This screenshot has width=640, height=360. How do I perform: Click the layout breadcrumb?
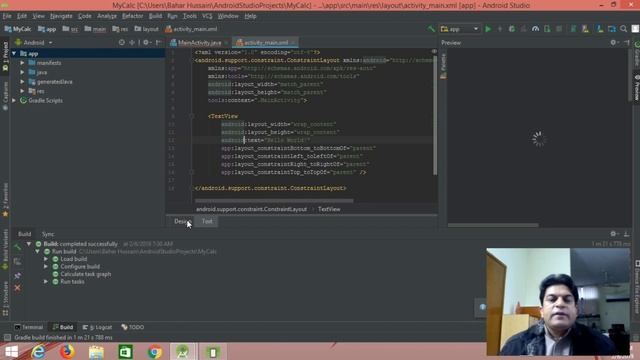click(x=146, y=29)
